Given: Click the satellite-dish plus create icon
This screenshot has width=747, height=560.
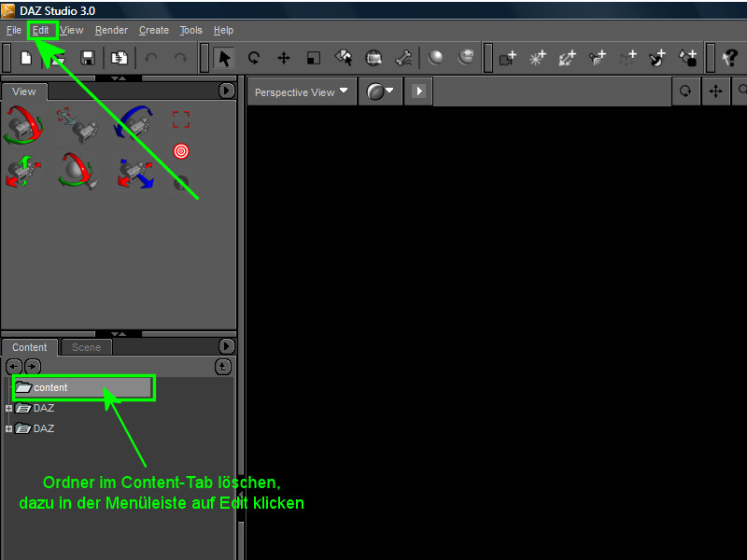Looking at the screenshot, I should [657, 58].
